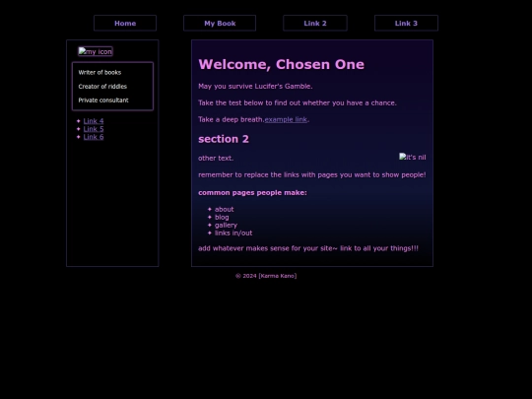Open the Home navigation button

125,23
